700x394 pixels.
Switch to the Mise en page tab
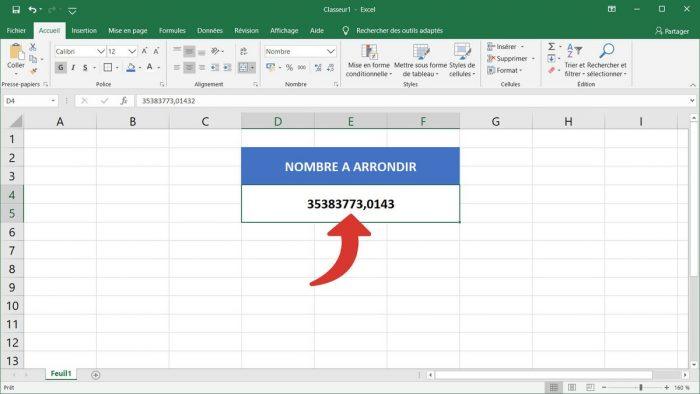click(x=128, y=30)
